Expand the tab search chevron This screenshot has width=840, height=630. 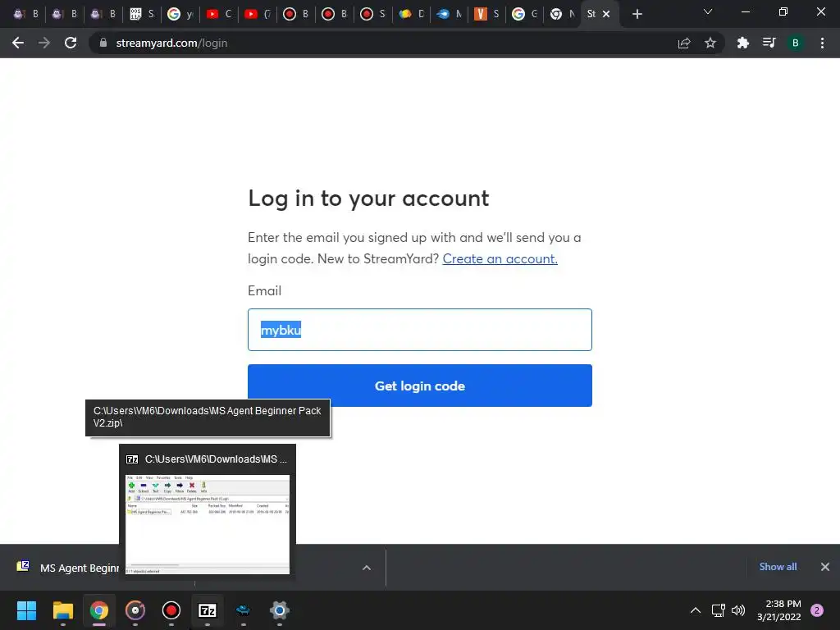708,11
